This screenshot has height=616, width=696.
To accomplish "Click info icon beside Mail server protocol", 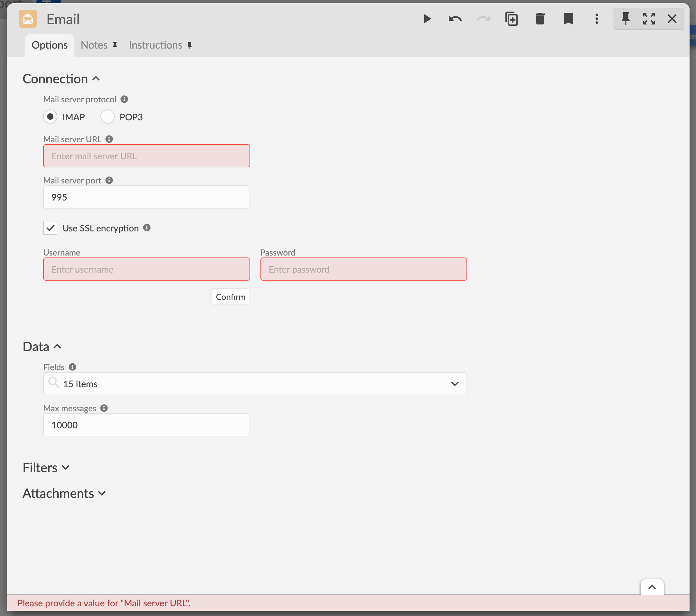I will tap(124, 99).
